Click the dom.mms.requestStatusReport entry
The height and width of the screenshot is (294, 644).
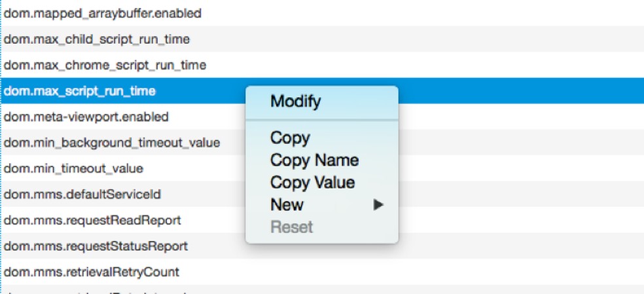coord(96,246)
